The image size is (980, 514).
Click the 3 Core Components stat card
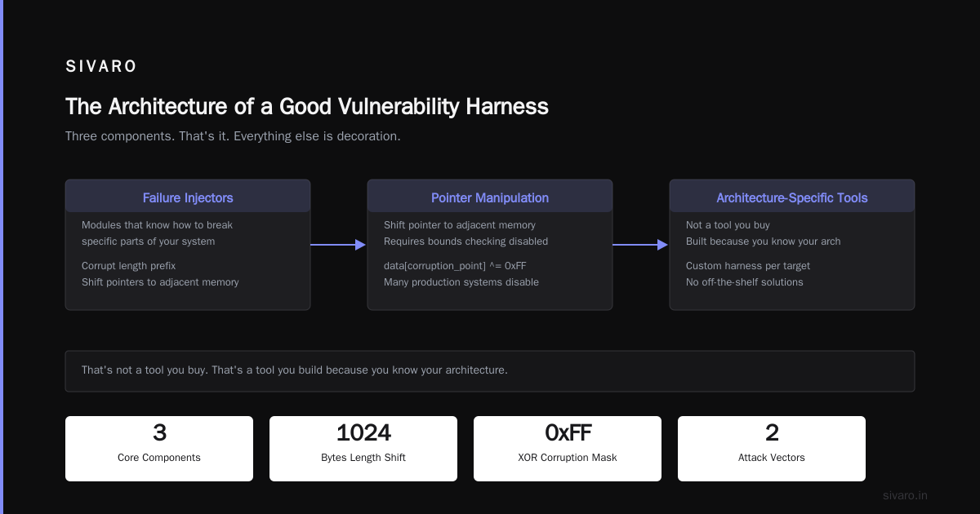tap(159, 449)
